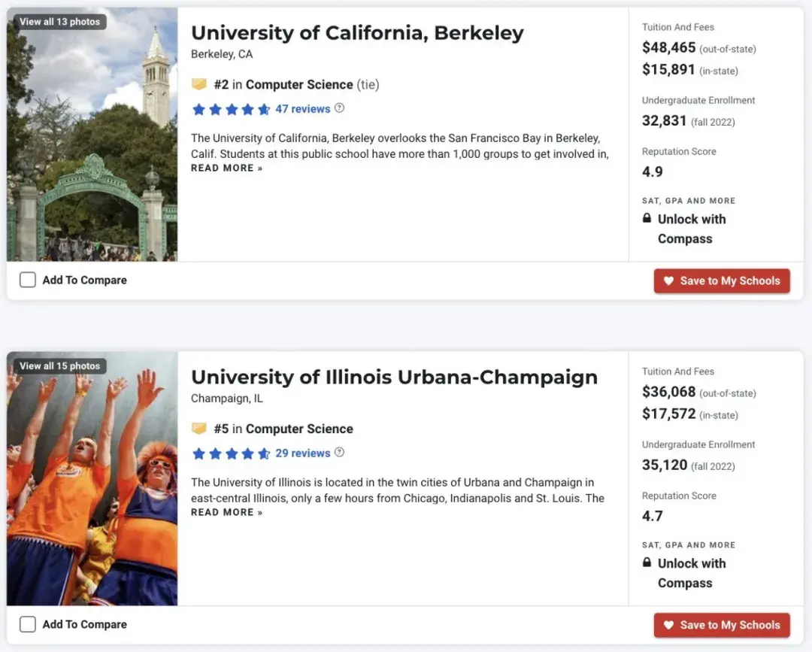
Task: Check Add To Compare for Illinois Urbana-Champaign
Action: tap(28, 624)
